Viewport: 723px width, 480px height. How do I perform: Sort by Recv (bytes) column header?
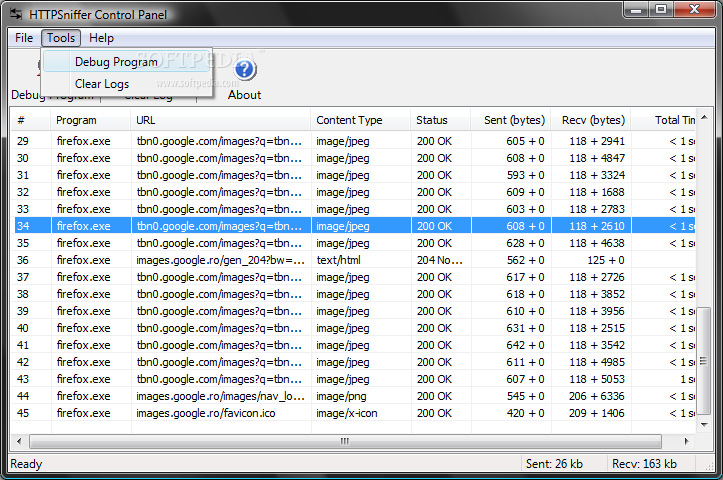[591, 120]
